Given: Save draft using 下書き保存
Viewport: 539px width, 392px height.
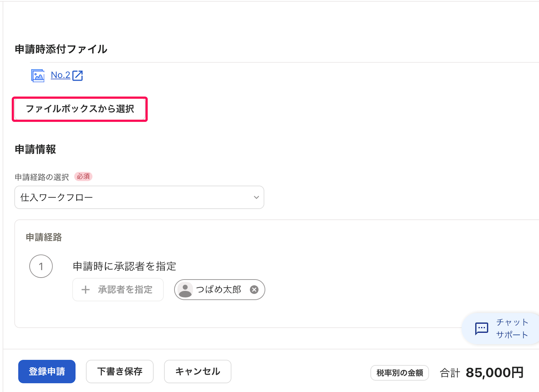Looking at the screenshot, I should click(120, 371).
